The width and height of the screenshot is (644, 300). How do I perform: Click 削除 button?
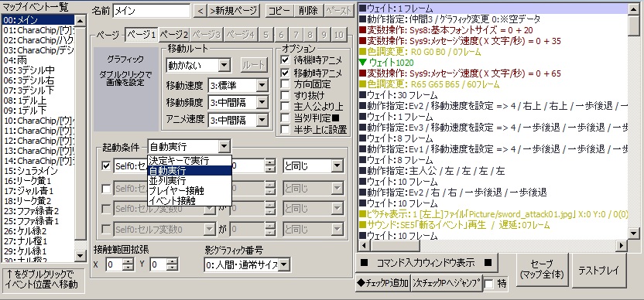tap(308, 11)
